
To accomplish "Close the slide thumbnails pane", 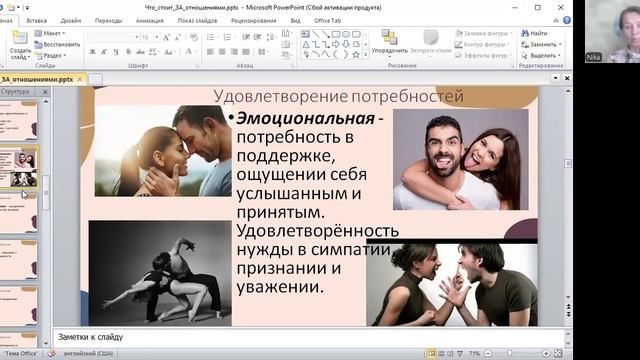I will [45, 92].
